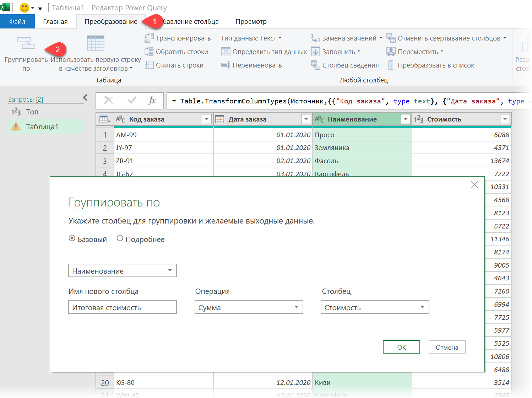
Task: Click the fx function icon
Action: click(x=152, y=101)
